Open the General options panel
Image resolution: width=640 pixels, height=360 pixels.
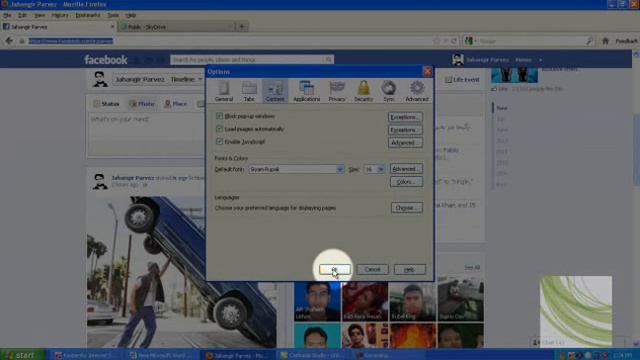point(224,91)
